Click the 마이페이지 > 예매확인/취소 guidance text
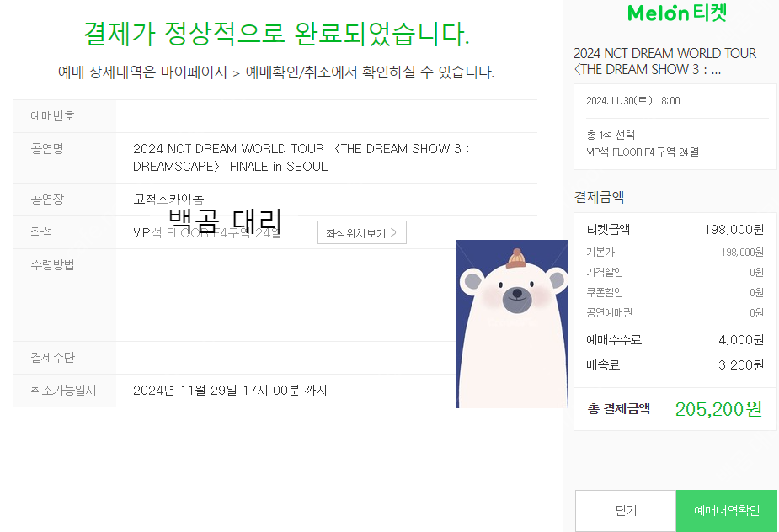Viewport: 779px width, 532px height. 276,72
